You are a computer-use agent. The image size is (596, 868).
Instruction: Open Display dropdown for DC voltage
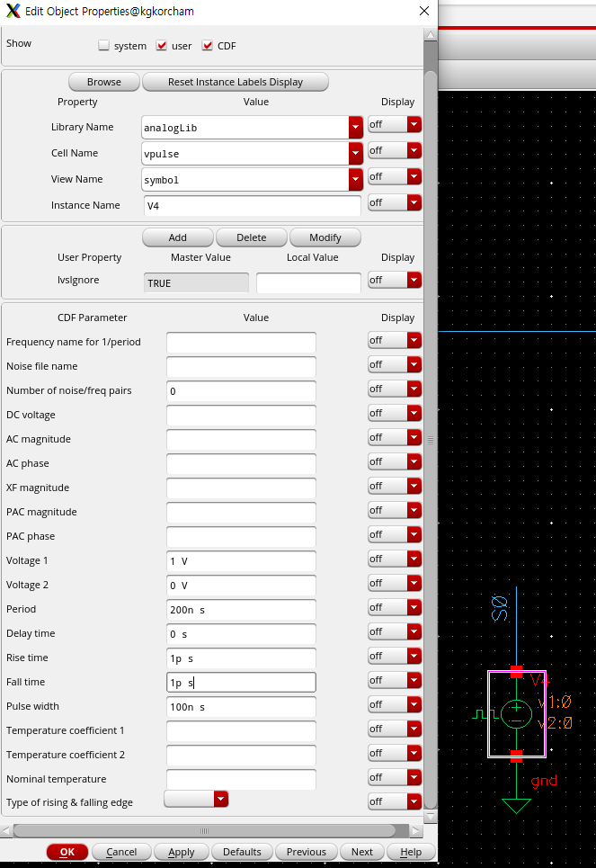(x=414, y=413)
